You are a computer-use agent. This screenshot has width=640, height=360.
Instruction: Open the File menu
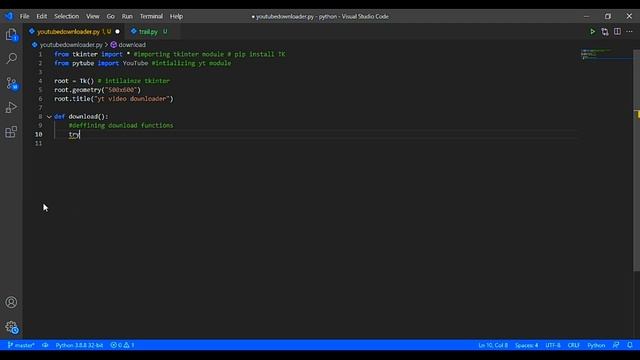24,16
